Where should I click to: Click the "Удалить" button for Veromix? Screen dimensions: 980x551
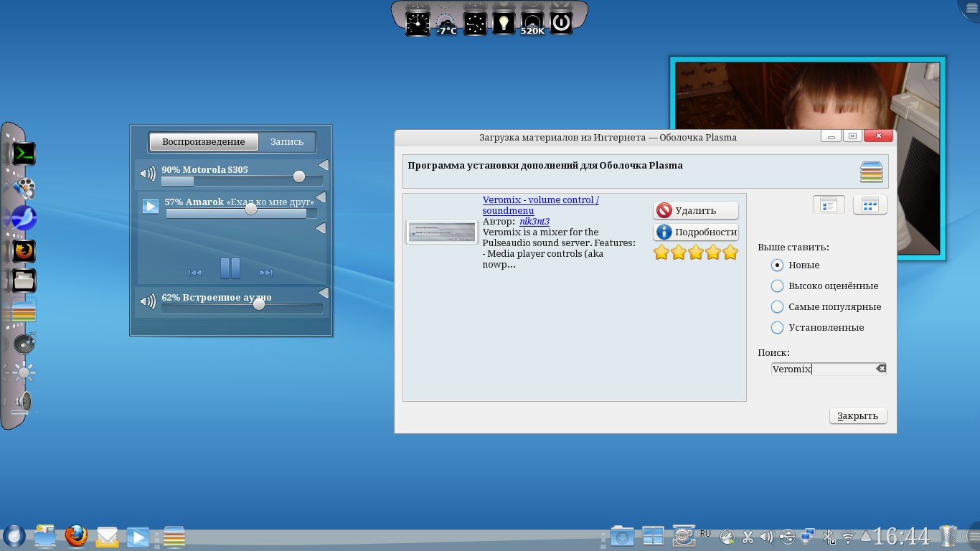695,210
